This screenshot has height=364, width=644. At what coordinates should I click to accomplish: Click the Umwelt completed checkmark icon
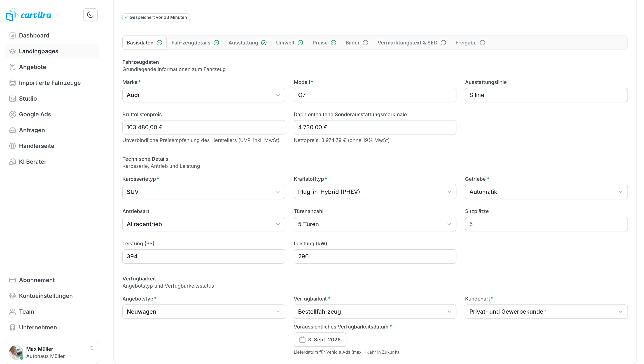tap(300, 43)
